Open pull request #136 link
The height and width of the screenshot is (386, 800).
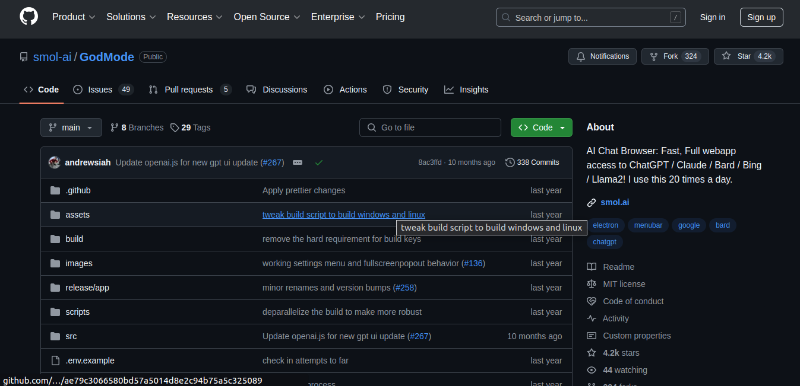click(473, 264)
